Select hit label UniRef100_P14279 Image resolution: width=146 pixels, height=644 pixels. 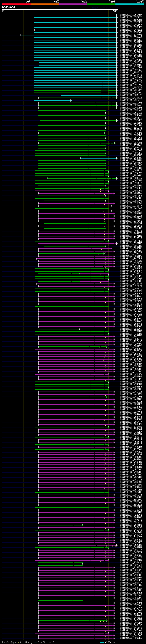131,339
